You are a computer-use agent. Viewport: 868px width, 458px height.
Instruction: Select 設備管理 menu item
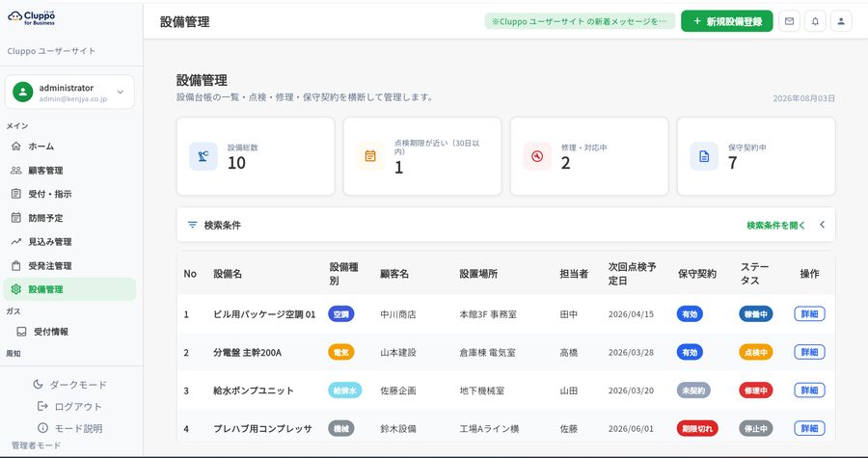click(69, 289)
